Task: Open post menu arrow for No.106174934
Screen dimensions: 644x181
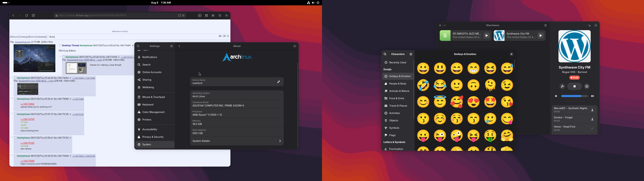Action: 70,78
